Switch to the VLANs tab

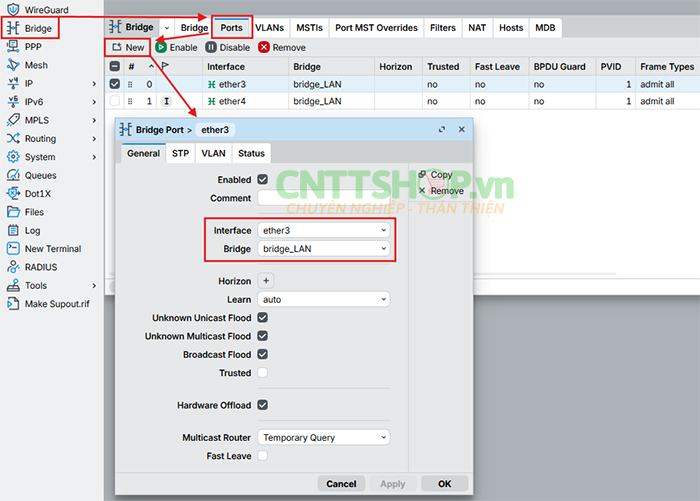[268, 28]
